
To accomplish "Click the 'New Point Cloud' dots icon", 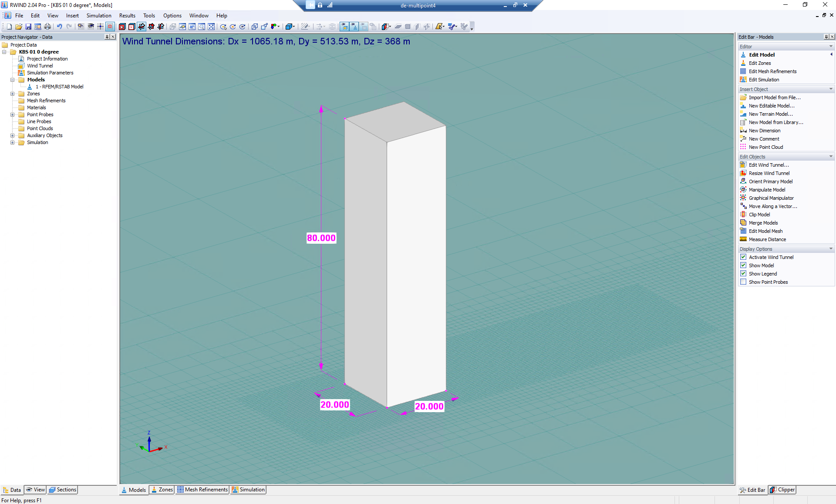I will 743,147.
